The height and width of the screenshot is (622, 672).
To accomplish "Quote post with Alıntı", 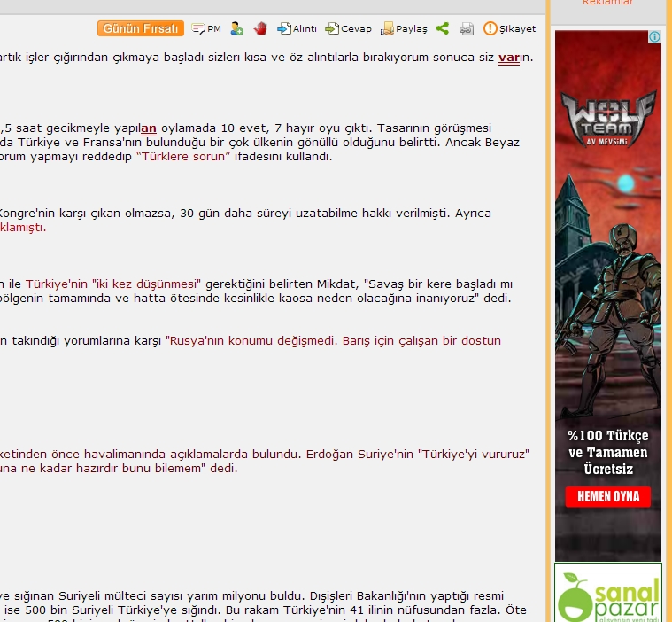I will tap(297, 28).
